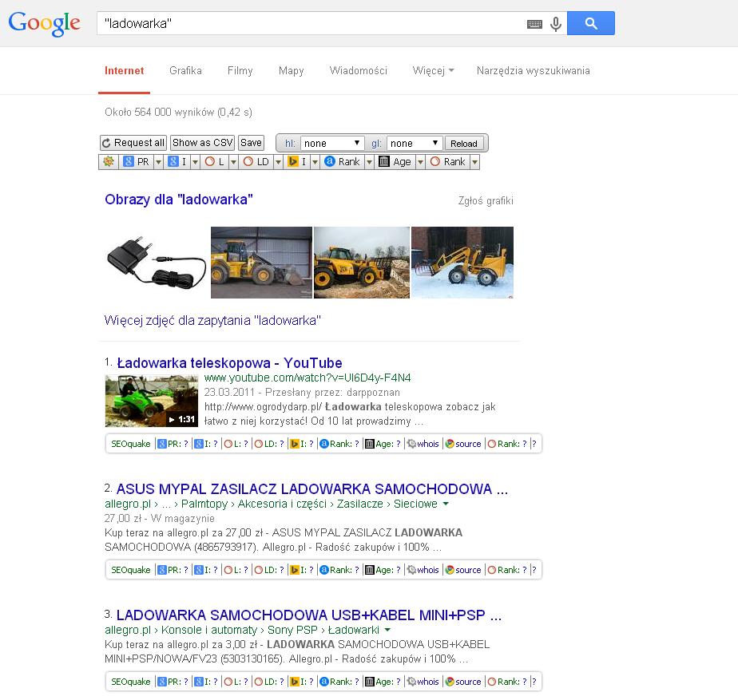The width and height of the screenshot is (738, 700).
Task: Click the Reload button
Action: [463, 144]
